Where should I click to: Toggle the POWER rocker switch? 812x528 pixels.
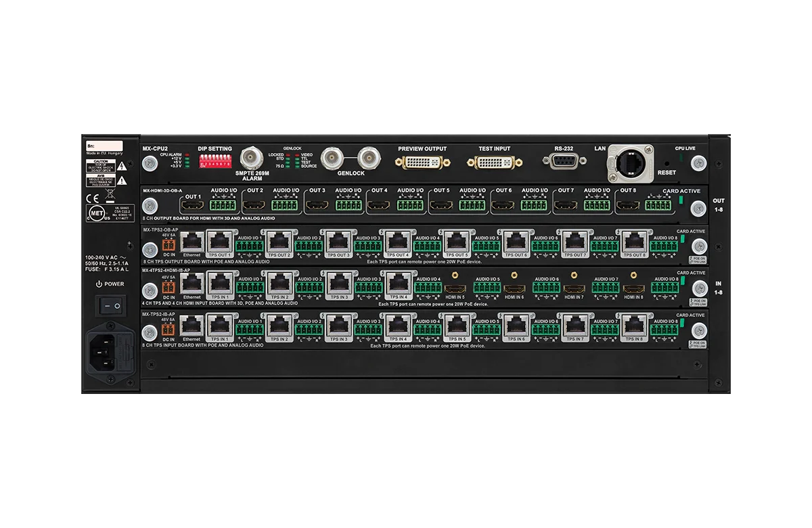(x=110, y=307)
